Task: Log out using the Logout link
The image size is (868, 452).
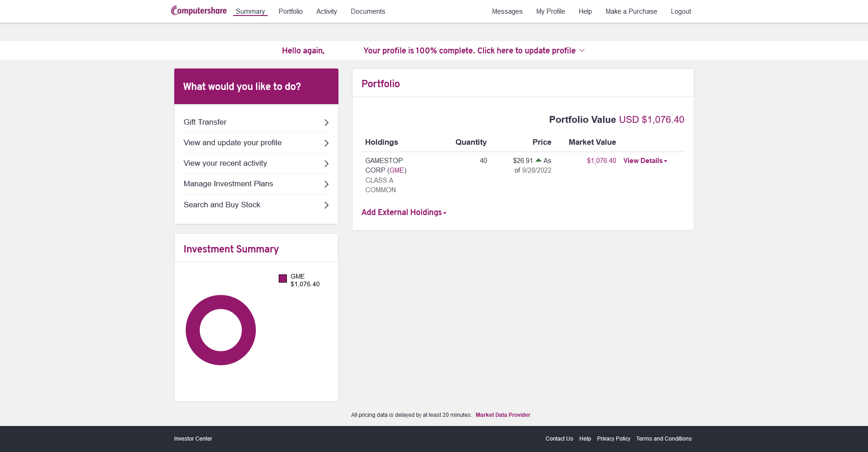Action: [681, 11]
